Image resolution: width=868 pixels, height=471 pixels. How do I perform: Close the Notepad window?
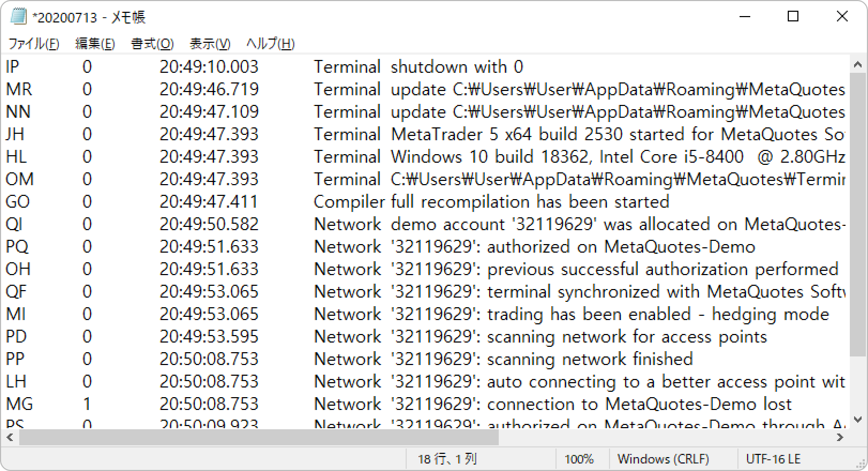point(842,17)
